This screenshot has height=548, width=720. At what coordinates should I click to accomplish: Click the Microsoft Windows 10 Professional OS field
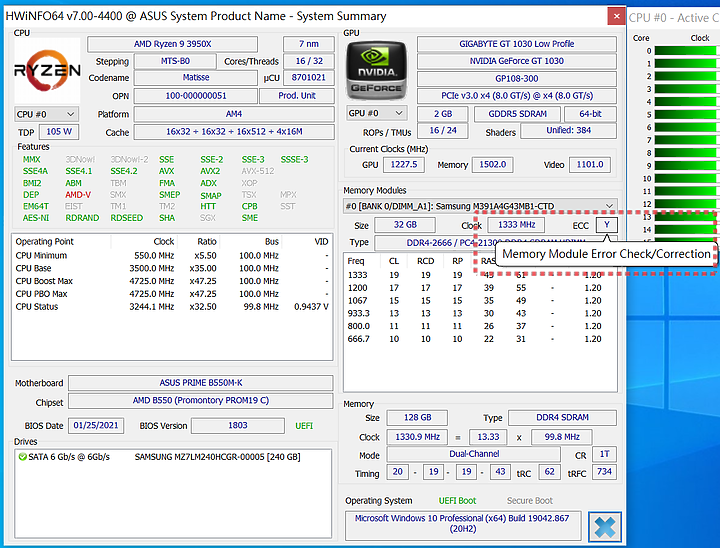[463, 524]
